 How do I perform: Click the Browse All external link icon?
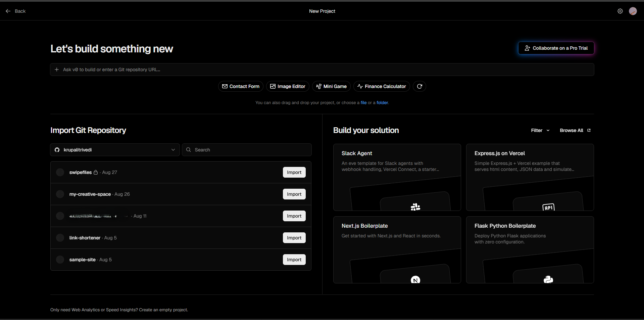[x=589, y=130]
